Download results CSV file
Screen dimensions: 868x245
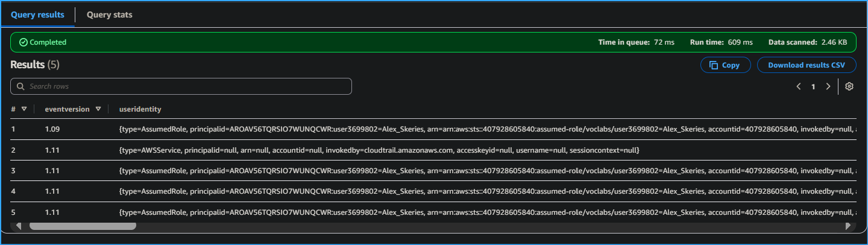point(806,65)
